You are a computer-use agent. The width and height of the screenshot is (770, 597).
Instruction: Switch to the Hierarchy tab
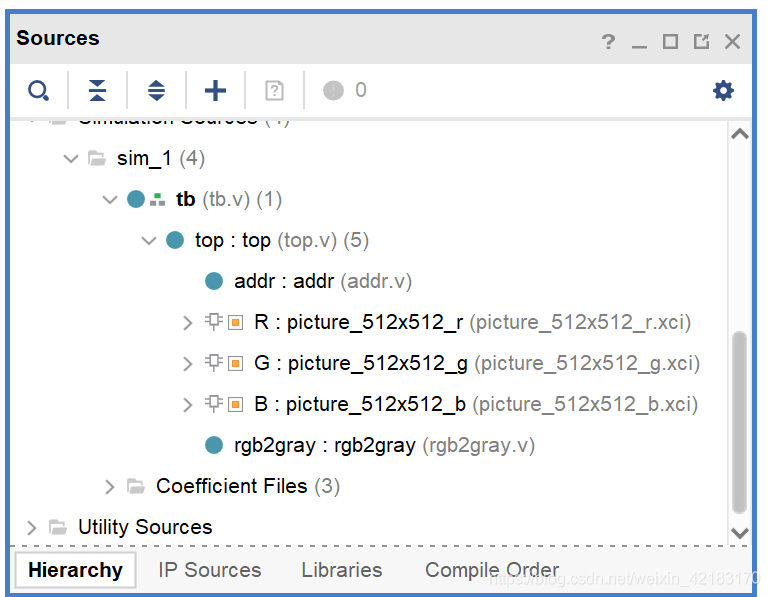76,570
